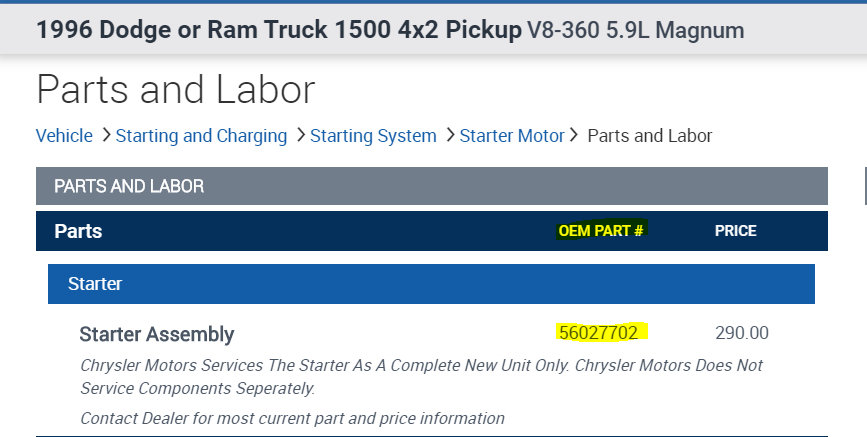Select the Starter Assembly part name

pyautogui.click(x=156, y=334)
